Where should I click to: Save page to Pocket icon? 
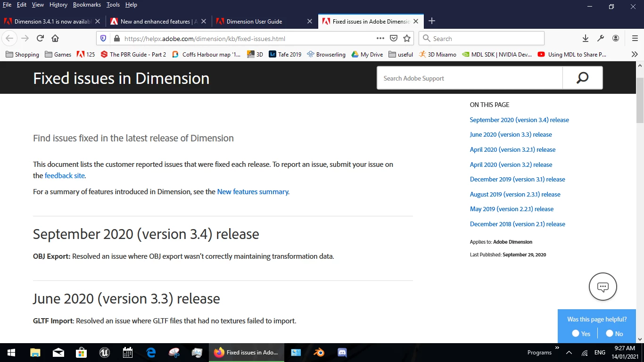point(394,38)
